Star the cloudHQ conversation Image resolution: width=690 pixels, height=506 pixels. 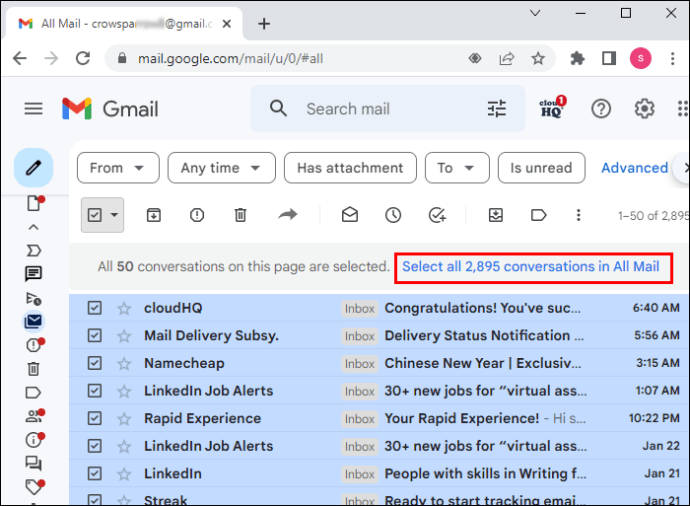124,308
